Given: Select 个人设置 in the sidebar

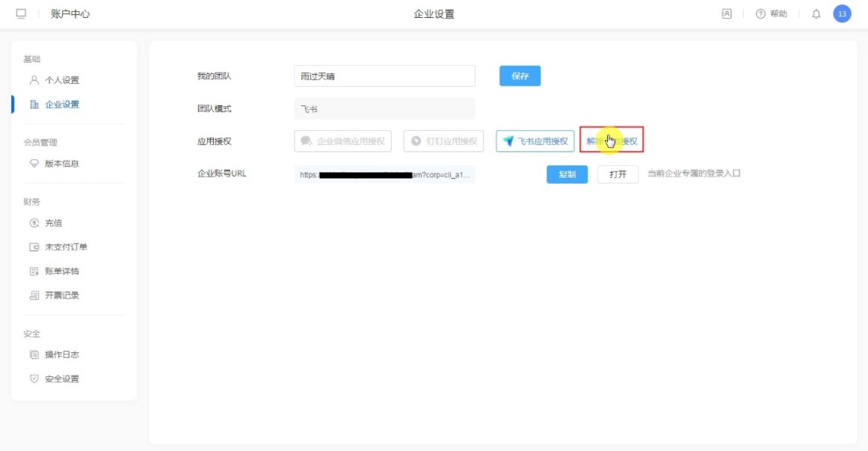Looking at the screenshot, I should [61, 80].
